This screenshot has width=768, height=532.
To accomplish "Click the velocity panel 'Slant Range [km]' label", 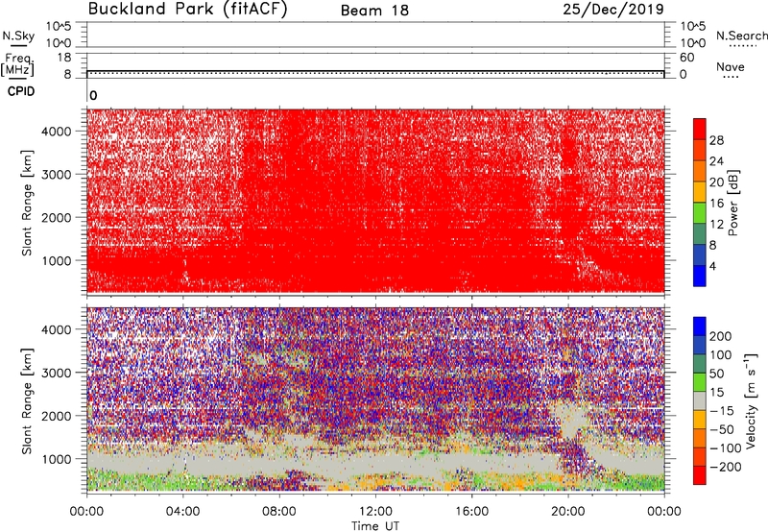I will click(x=27, y=401).
